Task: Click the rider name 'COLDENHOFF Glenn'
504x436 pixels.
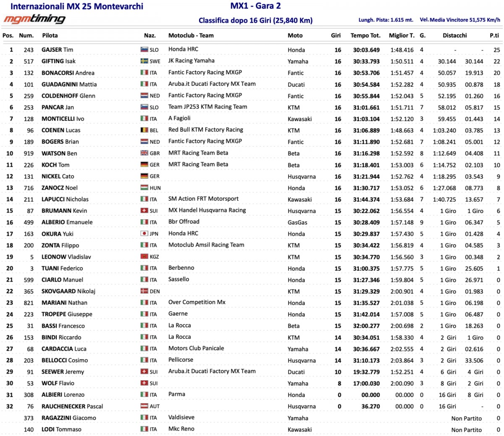Action: coord(68,96)
